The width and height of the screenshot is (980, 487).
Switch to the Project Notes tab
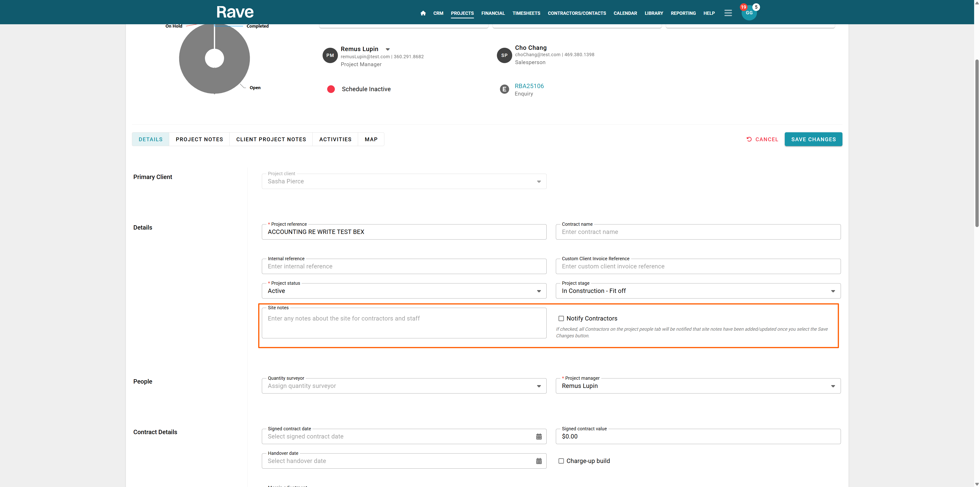point(199,139)
